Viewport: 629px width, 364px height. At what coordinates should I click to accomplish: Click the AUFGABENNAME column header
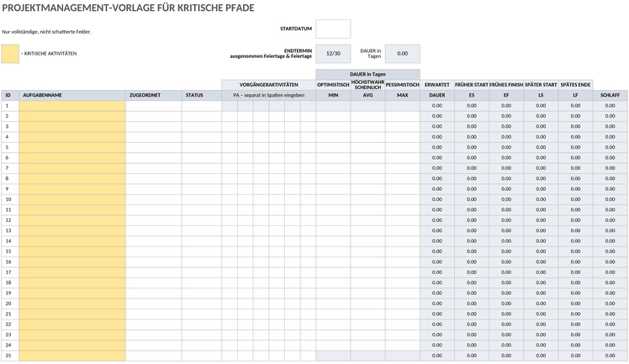[x=72, y=95]
